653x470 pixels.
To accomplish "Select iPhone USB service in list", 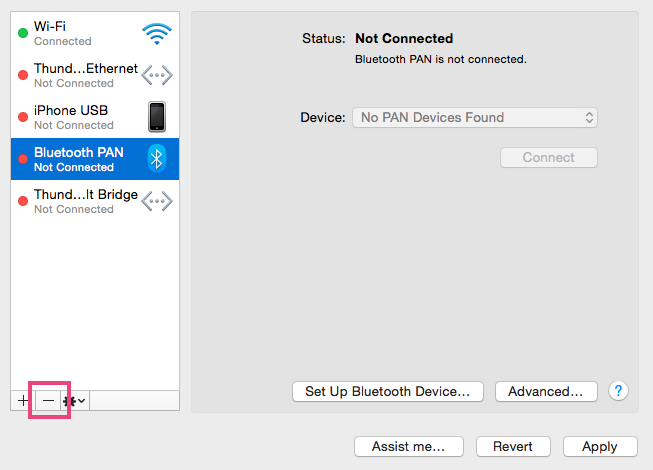I will [x=80, y=117].
